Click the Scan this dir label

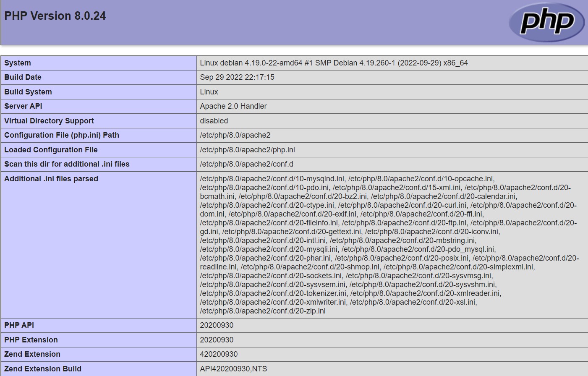point(67,164)
